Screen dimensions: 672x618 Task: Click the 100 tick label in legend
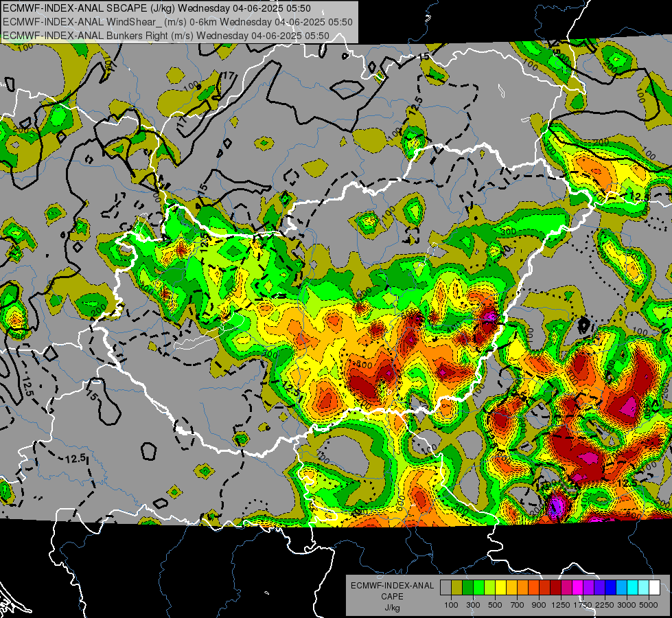pos(451,605)
